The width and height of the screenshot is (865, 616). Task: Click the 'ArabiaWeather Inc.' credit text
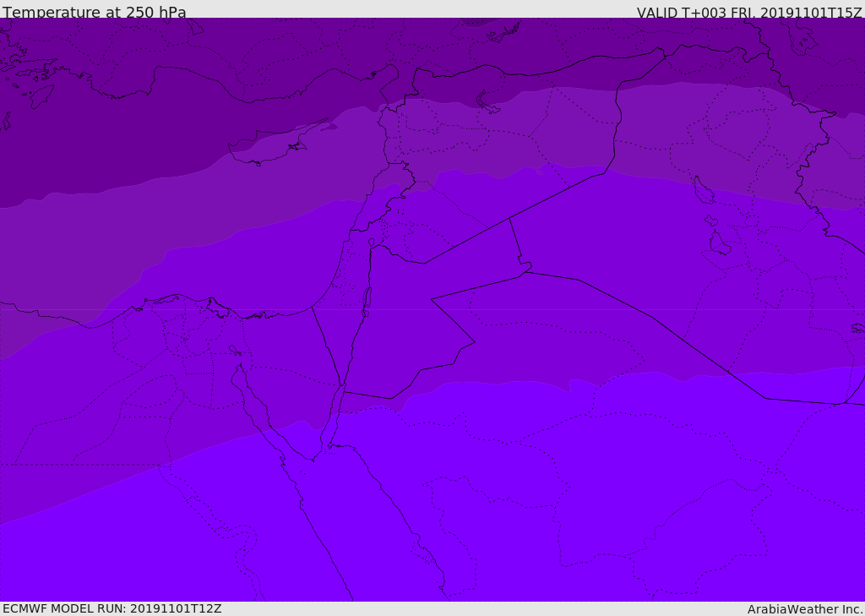tap(805, 609)
